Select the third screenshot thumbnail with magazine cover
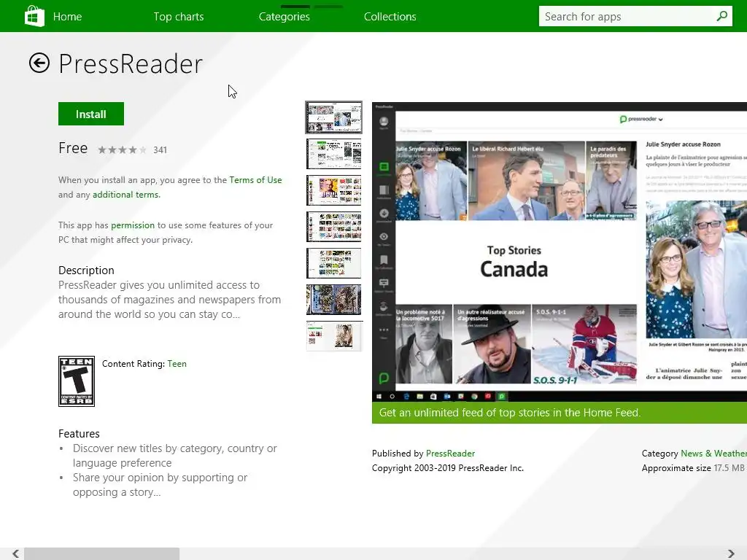This screenshot has width=747, height=560. pyautogui.click(x=333, y=190)
